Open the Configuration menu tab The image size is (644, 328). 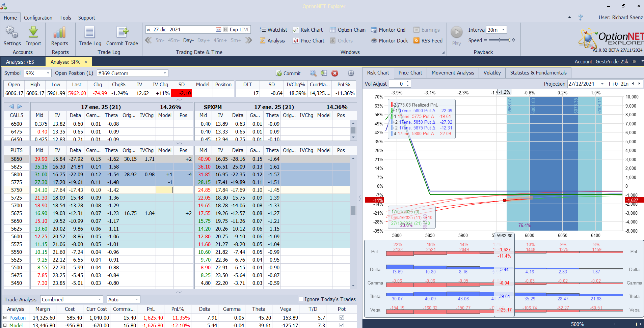[38, 18]
